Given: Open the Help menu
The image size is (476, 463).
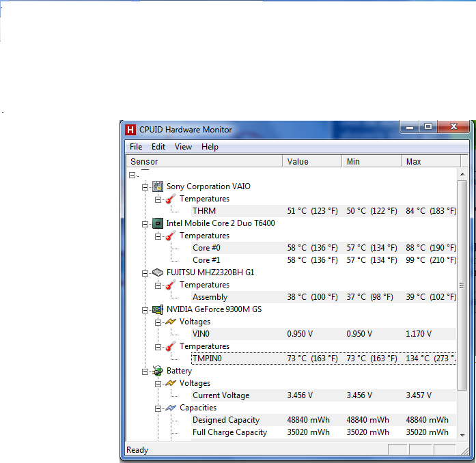Looking at the screenshot, I should [x=210, y=147].
